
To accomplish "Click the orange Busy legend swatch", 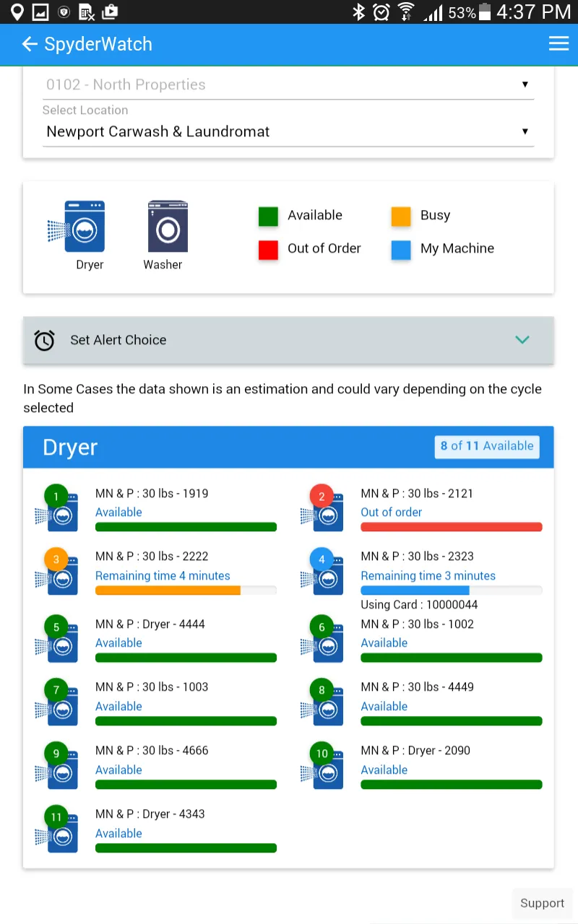I will [401, 216].
